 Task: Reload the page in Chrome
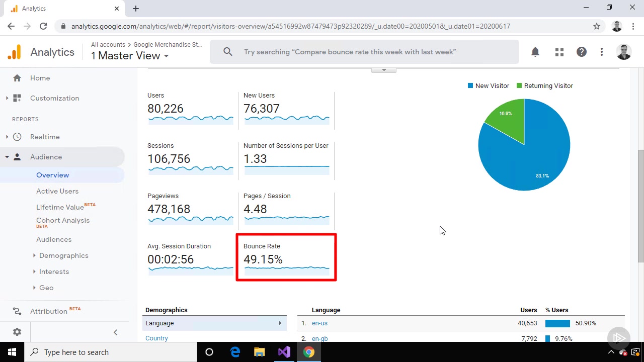(x=43, y=26)
